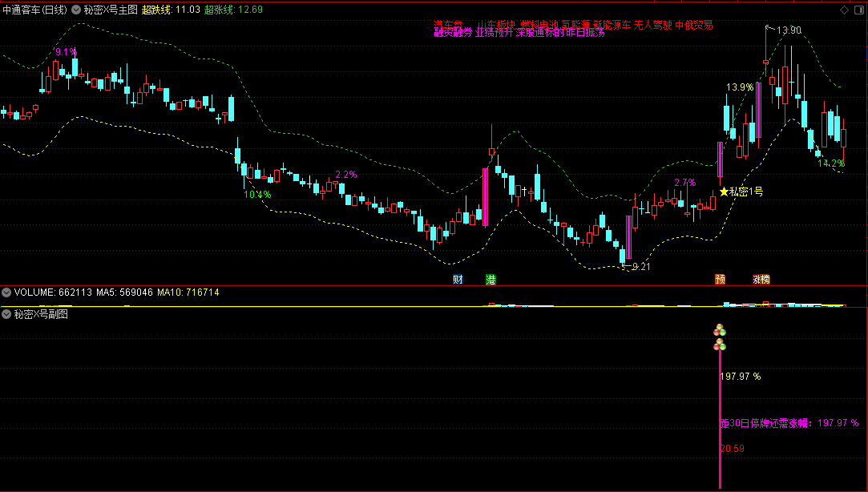
Task: Click the lower colored balls signal icon
Action: click(720, 345)
